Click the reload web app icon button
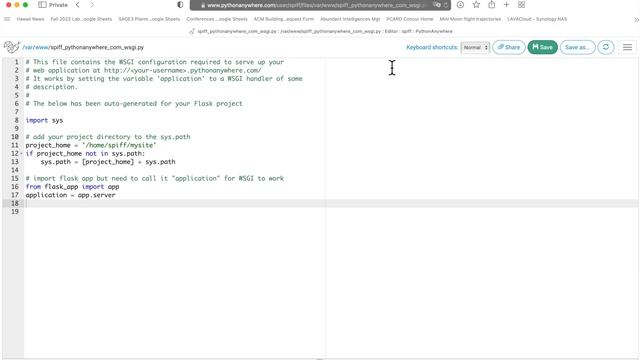The width and height of the screenshot is (640, 360). [x=606, y=47]
